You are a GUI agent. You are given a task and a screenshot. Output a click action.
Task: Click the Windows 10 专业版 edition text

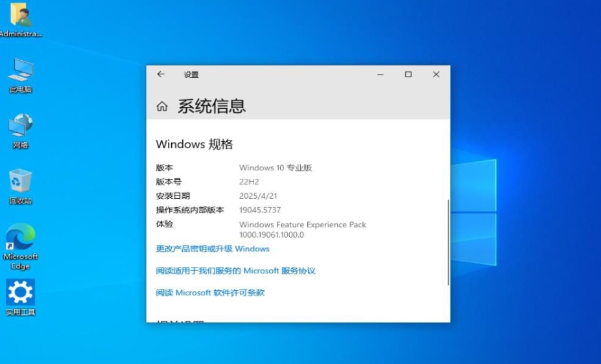(x=276, y=168)
